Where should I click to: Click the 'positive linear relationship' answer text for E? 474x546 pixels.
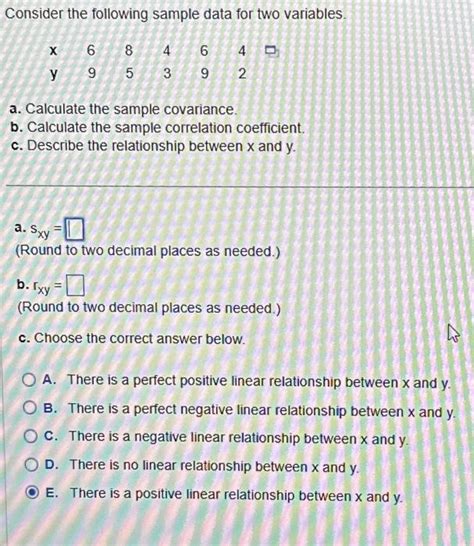(236, 494)
